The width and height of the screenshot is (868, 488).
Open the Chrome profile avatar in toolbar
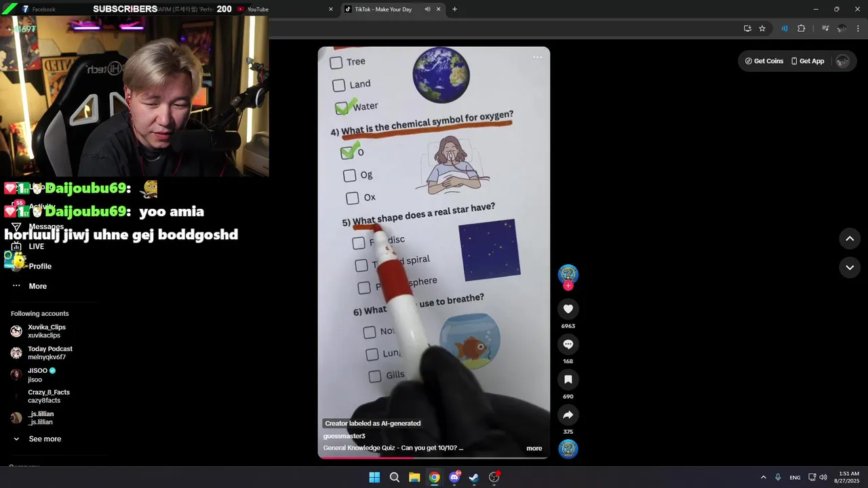tap(842, 28)
